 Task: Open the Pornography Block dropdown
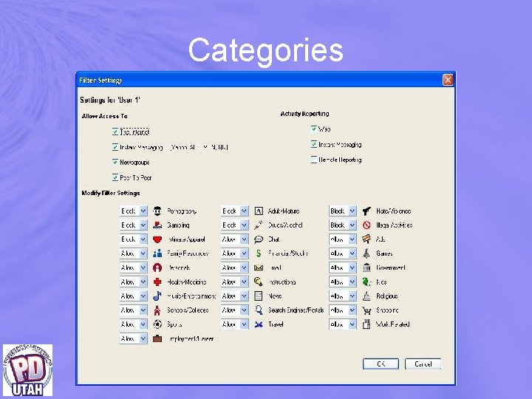(x=133, y=211)
